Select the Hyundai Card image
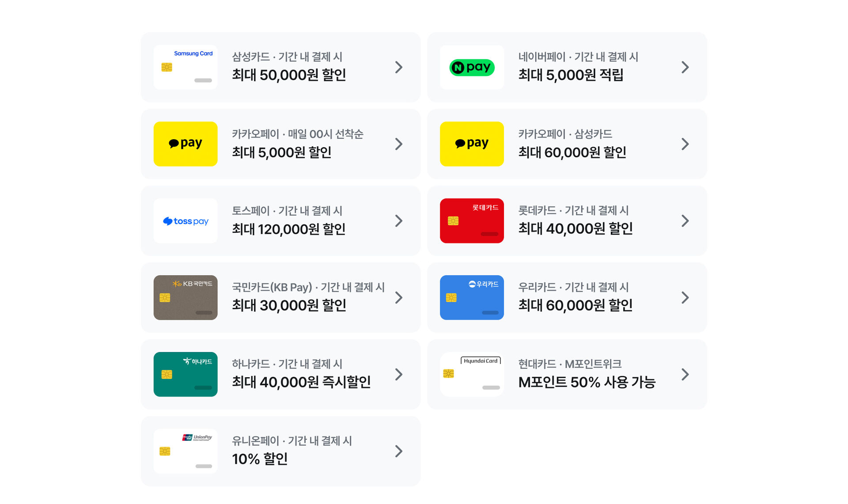 click(471, 374)
